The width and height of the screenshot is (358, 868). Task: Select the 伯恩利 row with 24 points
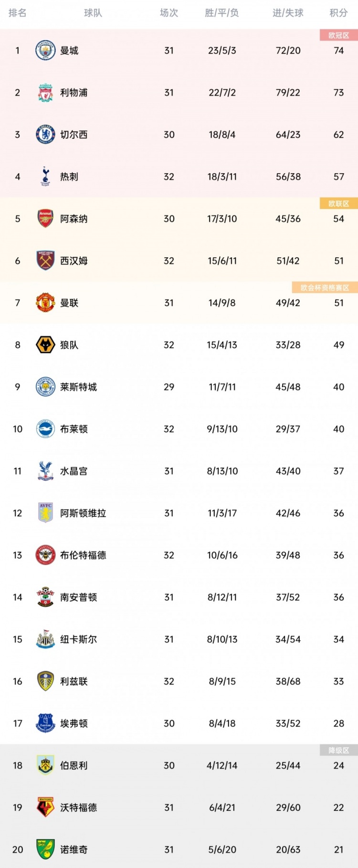(x=179, y=765)
